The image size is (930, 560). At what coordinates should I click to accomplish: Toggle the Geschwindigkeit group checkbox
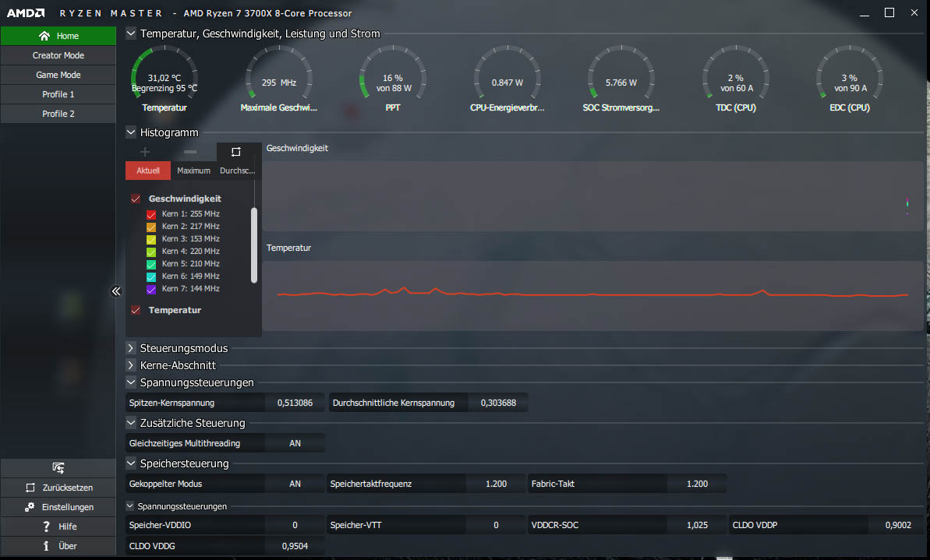click(136, 199)
